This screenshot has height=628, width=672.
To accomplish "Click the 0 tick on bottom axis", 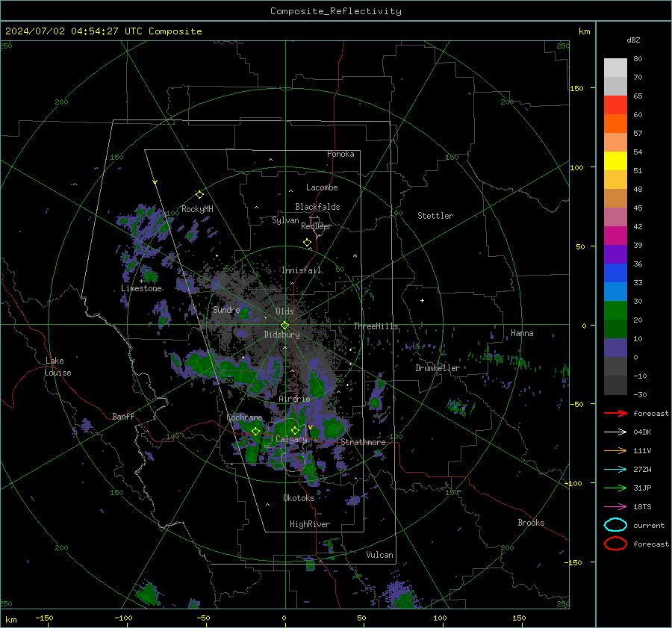I will pos(284,618).
